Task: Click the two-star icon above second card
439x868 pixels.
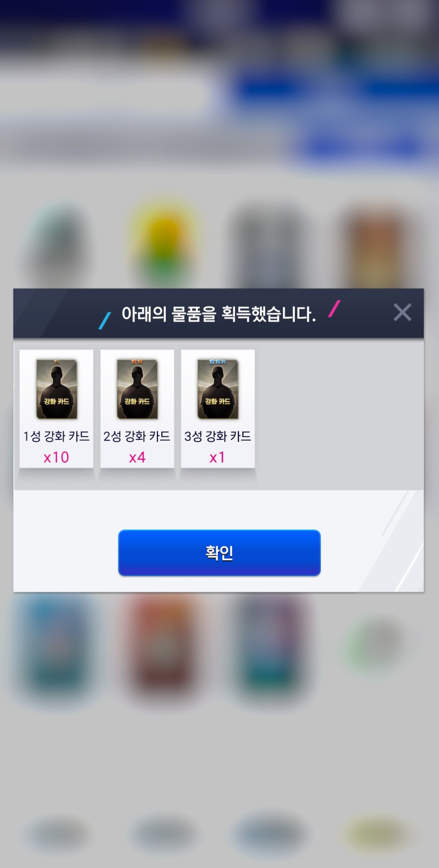Action: coord(137,361)
